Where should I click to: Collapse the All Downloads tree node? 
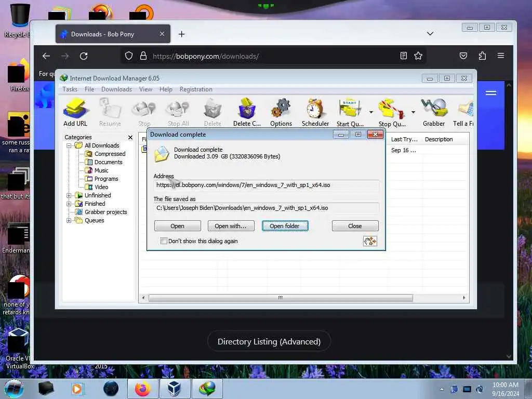click(x=69, y=145)
